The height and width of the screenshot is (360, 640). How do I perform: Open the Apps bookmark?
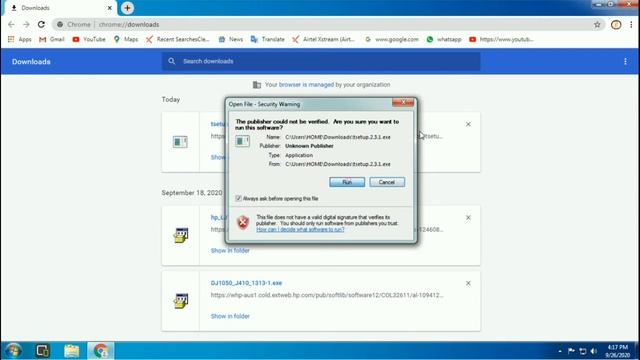[20, 39]
